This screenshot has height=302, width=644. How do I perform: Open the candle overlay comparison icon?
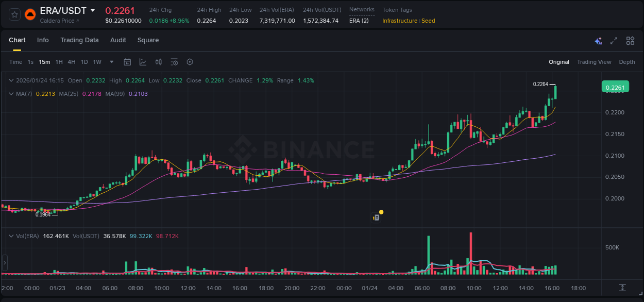(x=159, y=62)
